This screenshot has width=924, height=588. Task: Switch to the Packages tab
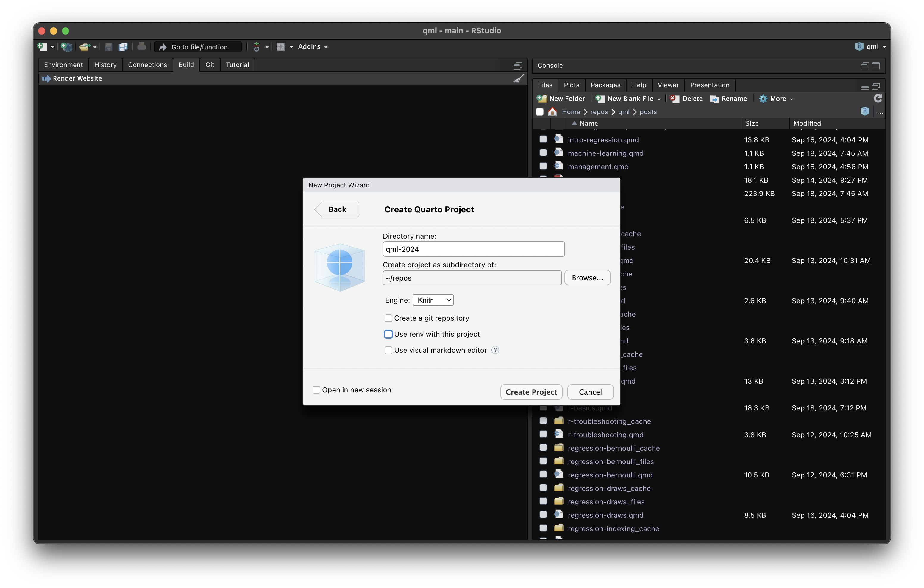tap(605, 85)
